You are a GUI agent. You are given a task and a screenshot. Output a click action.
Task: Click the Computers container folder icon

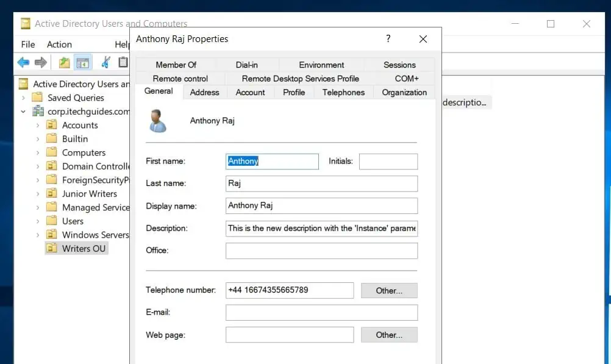tap(52, 152)
